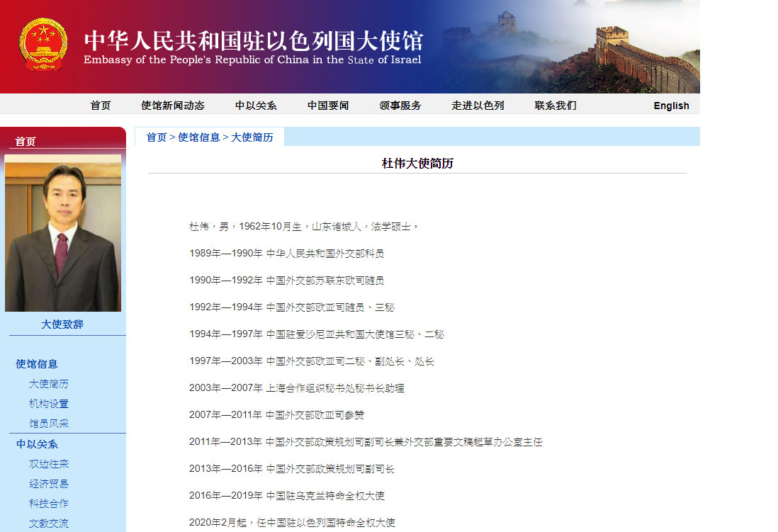Select 中以关系 in the top navigation
This screenshot has height=532, width=778.
(256, 106)
